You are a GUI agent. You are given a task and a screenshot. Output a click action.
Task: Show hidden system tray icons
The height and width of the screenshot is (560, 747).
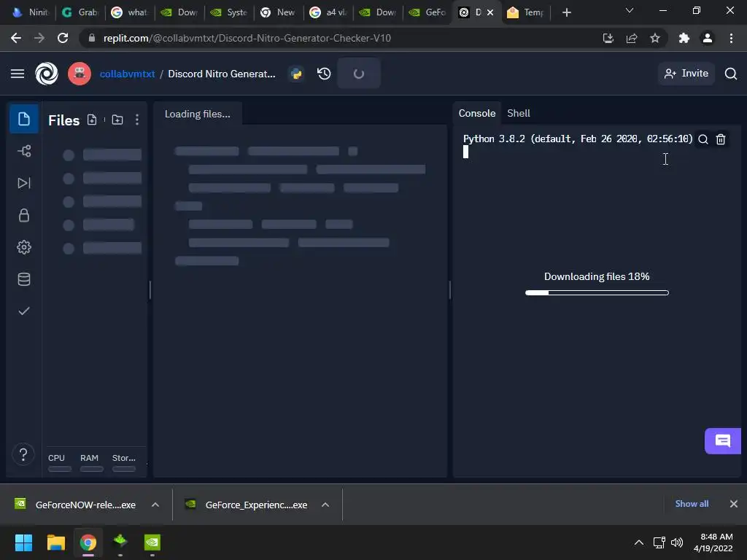coord(639,542)
